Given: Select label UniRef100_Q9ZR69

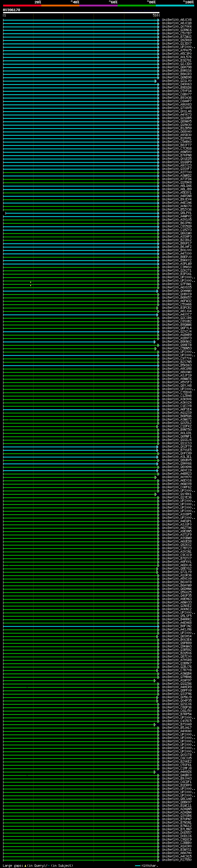Looking at the screenshot, I should 177,40.
